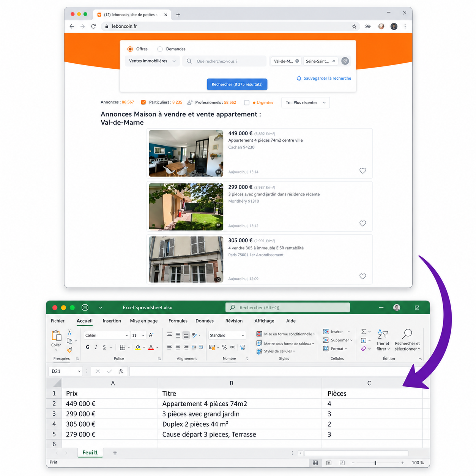476x476 pixels.
Task: Click the percent number format icon
Action: [x=224, y=347]
